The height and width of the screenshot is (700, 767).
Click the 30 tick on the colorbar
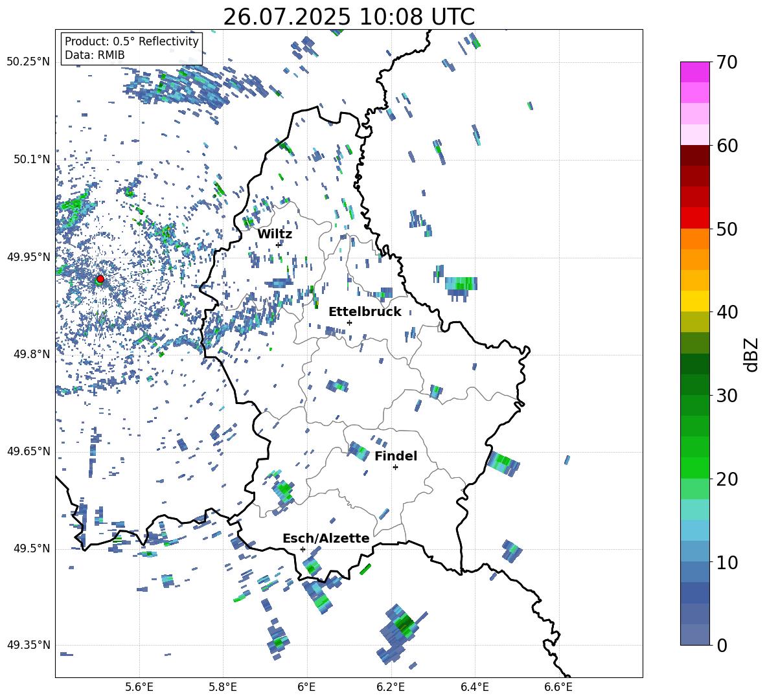[x=727, y=396]
